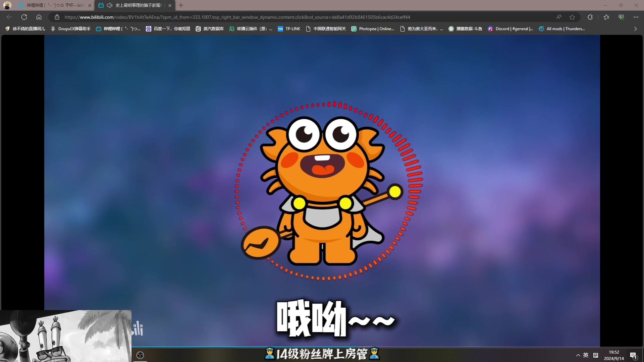The height and width of the screenshot is (362, 644).
Task: Open the 播酱数据-斗鱼 bookmark
Action: [x=466, y=29]
